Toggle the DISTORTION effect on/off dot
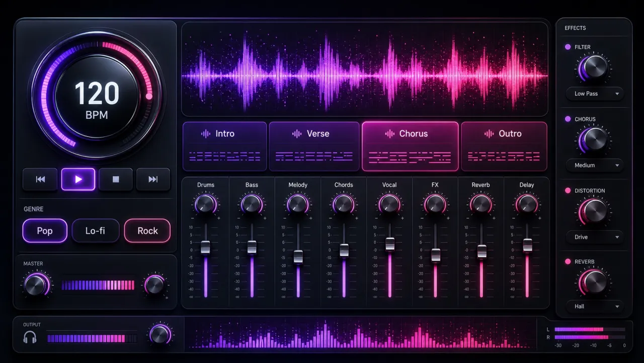Viewport: 644px width, 363px height. click(568, 191)
